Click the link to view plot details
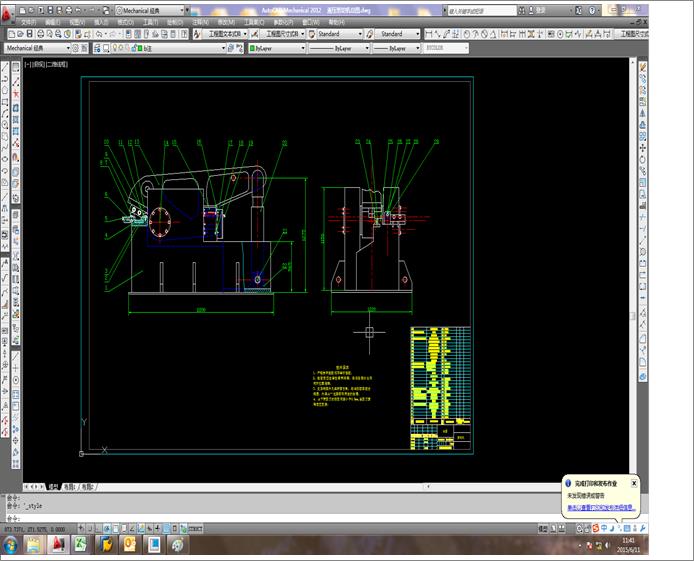The image size is (694, 561). tap(603, 509)
